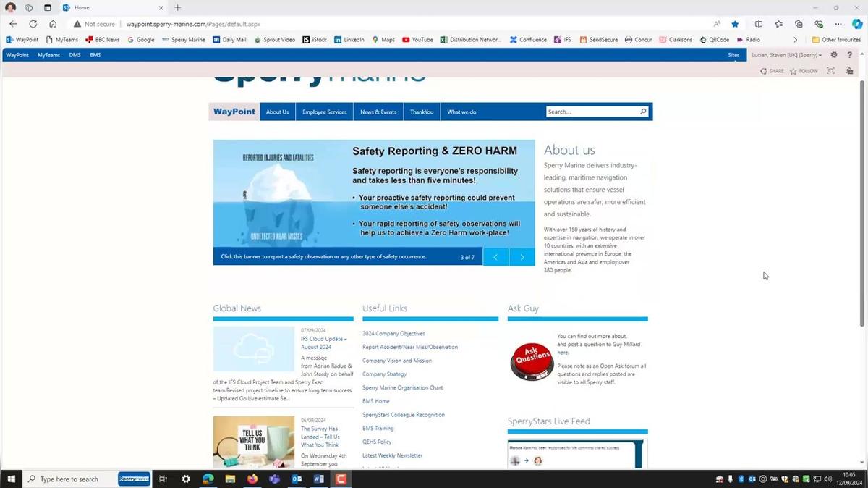Click the ThankYou navigation tab

pos(422,112)
